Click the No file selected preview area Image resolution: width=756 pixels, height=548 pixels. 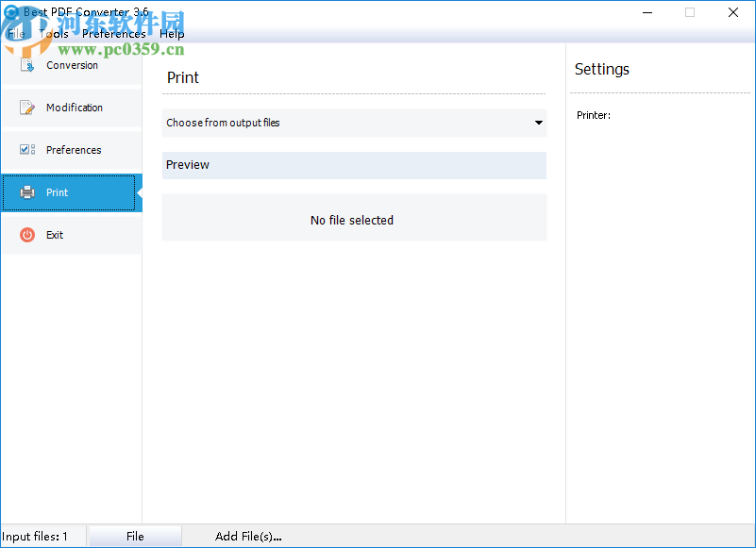click(354, 218)
